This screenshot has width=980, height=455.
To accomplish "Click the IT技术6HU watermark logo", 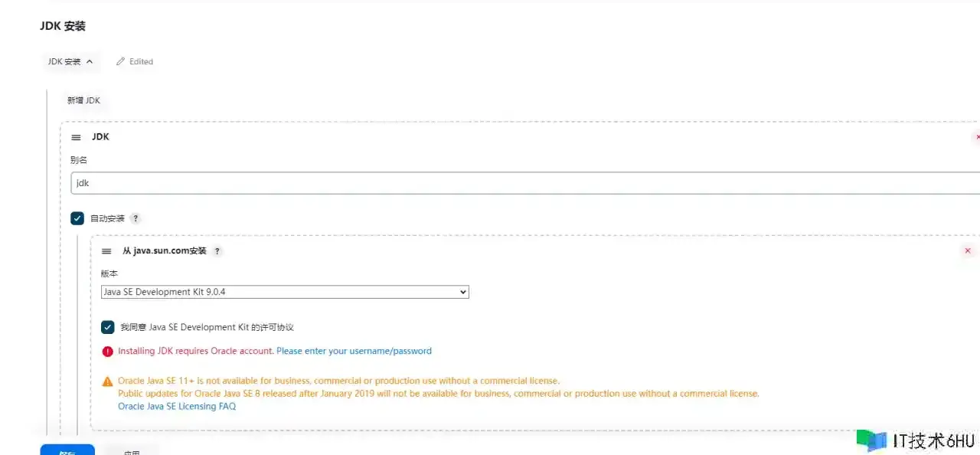I will 916,440.
